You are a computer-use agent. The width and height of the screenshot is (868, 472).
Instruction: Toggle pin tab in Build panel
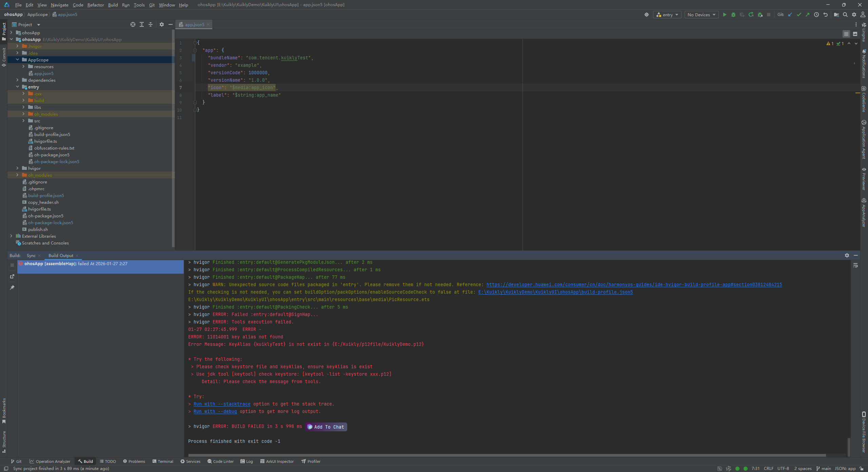pos(12,288)
